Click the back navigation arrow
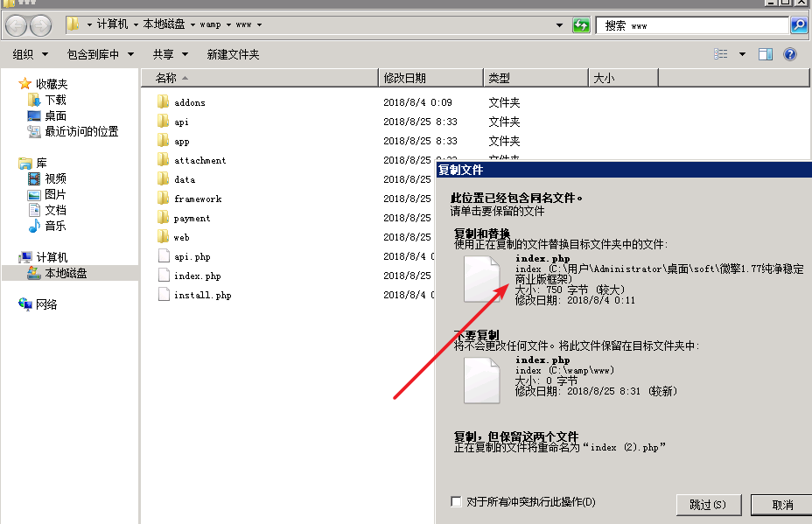This screenshot has height=524, width=812. (16, 24)
